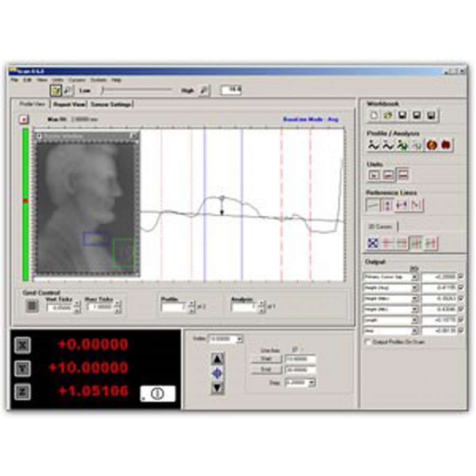This screenshot has width=476, height=476.
Task: Toggle the checkbox beside Height (Avg) output
Action: [x=461, y=287]
